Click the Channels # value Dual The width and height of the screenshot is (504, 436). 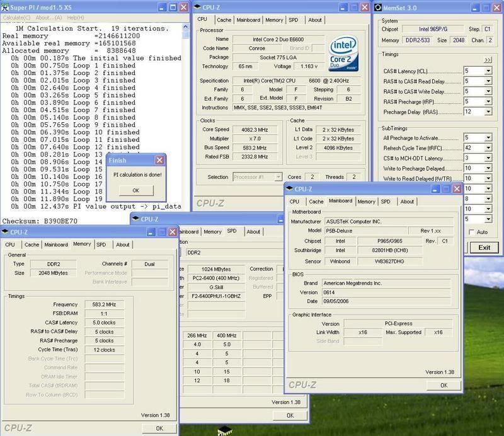[149, 264]
